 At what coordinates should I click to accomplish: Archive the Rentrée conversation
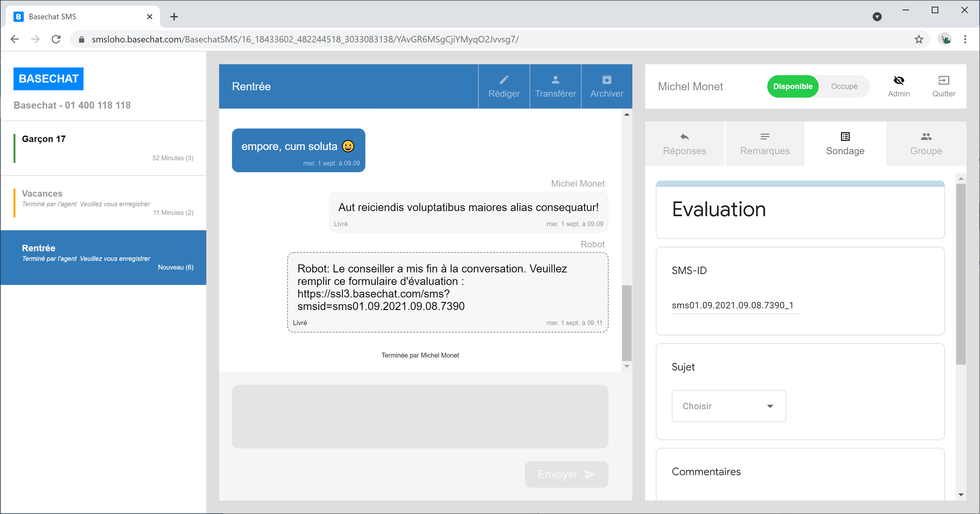click(x=606, y=86)
